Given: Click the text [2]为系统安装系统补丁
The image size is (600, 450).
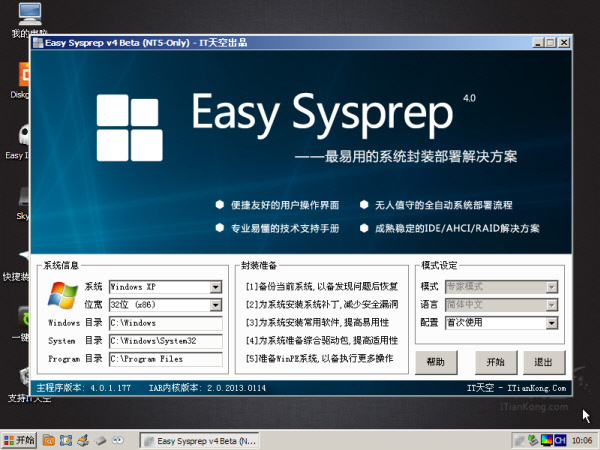Looking at the screenshot, I should click(x=294, y=304).
